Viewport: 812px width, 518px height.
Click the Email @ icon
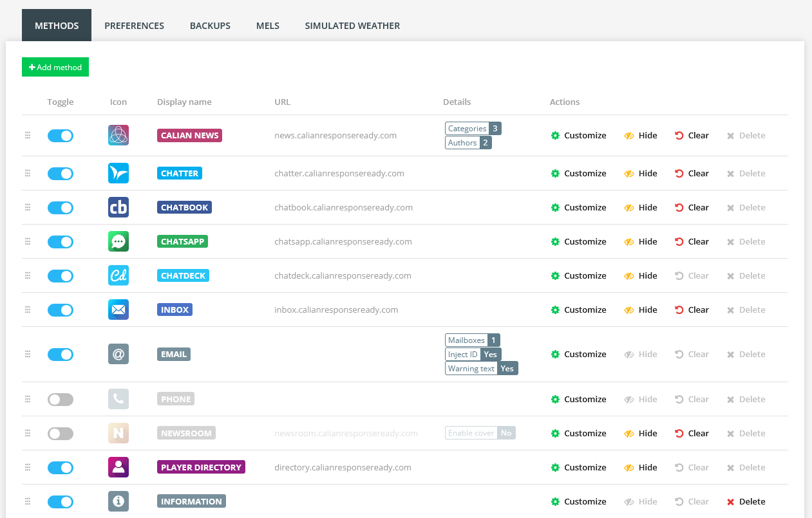(x=118, y=354)
